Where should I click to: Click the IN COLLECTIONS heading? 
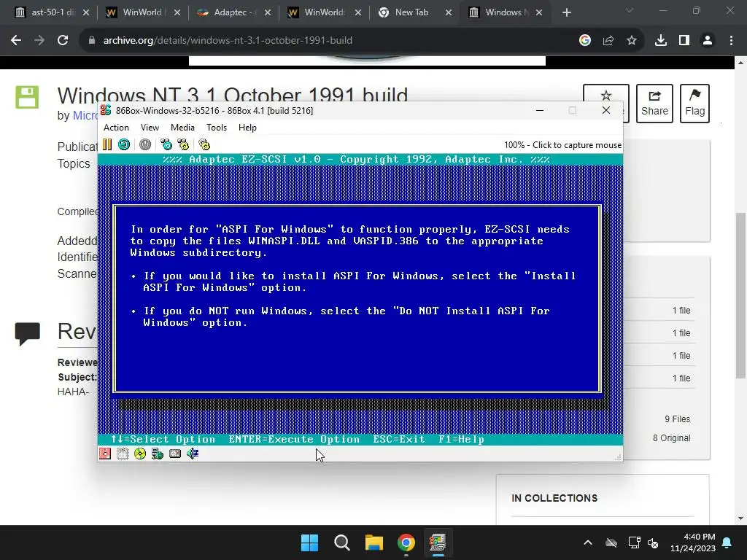554,498
